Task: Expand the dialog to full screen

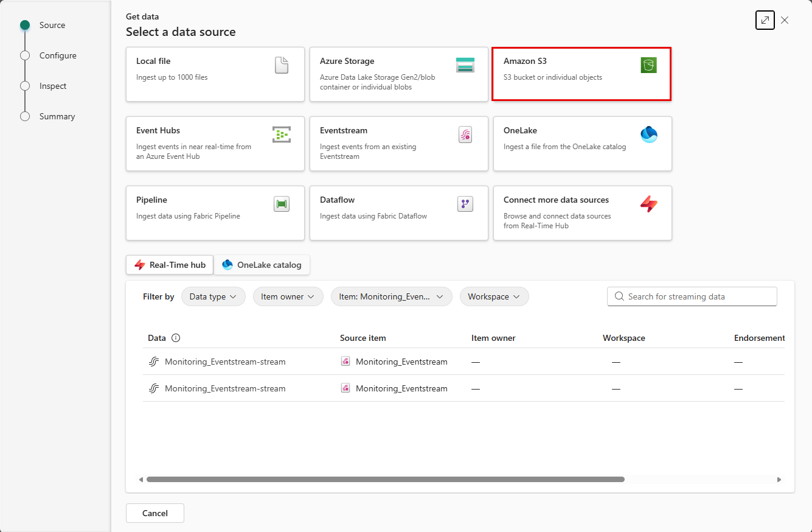Action: [765, 20]
